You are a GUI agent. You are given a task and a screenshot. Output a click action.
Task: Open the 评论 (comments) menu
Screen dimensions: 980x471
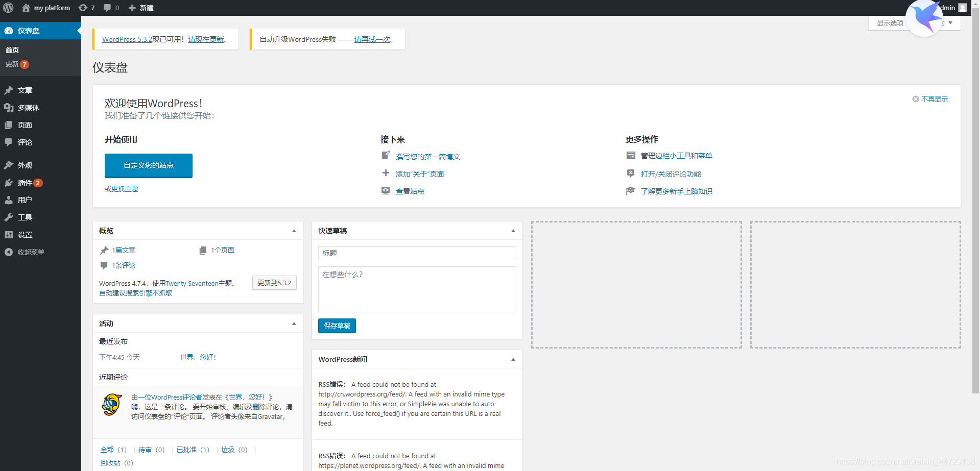[40, 142]
